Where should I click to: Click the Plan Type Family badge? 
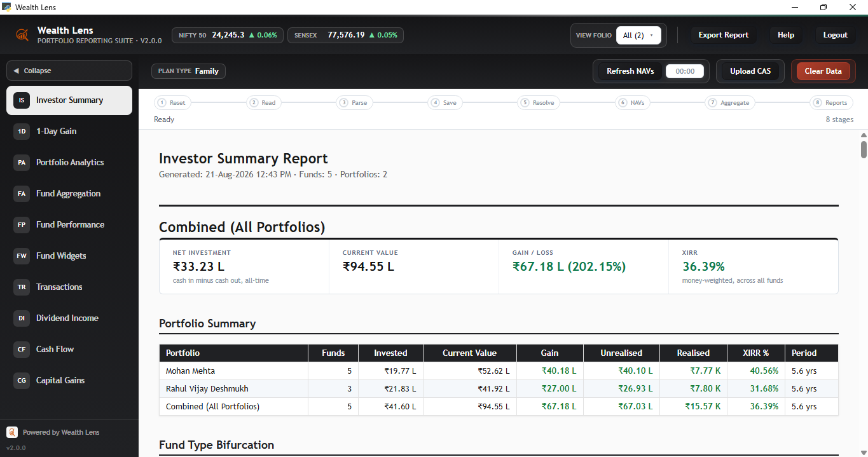pyautogui.click(x=188, y=71)
